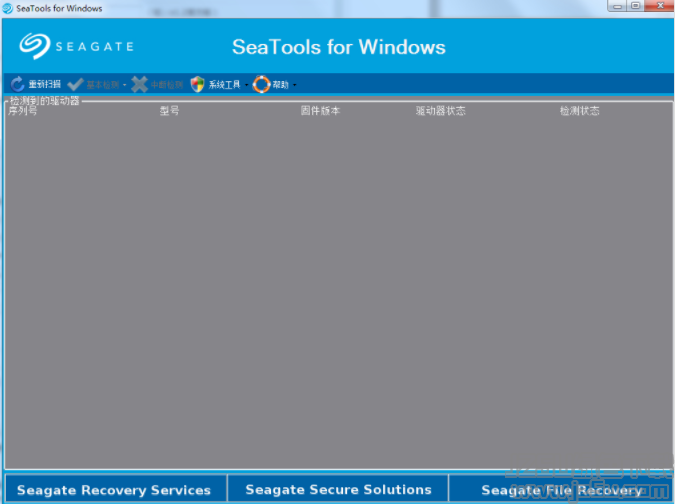Open Seagate Secure Solutions link

[338, 489]
